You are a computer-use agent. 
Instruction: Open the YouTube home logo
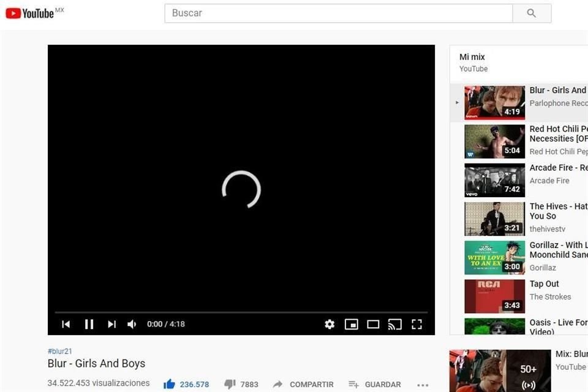[x=30, y=13]
